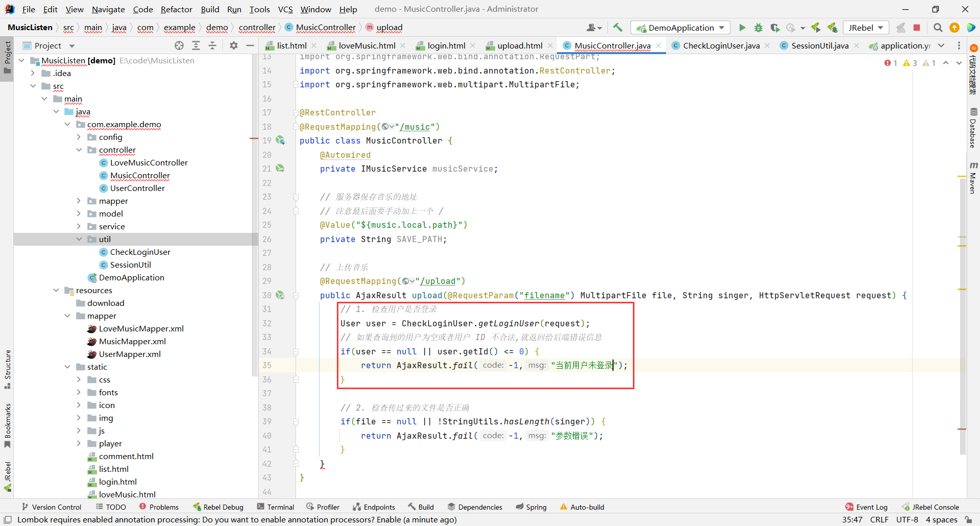Viewport: 980px width, 526px height.
Task: Click the locate-file target icon in Project panel
Action: [179, 45]
